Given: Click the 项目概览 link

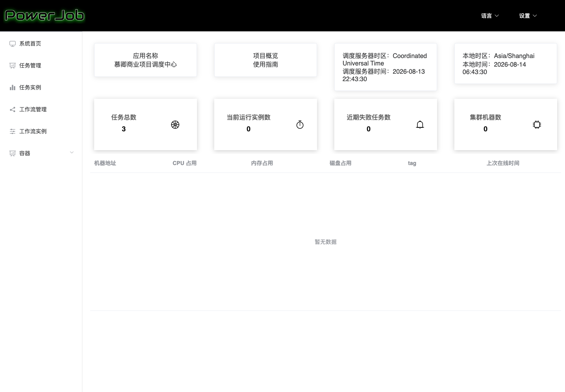Looking at the screenshot, I should point(266,56).
